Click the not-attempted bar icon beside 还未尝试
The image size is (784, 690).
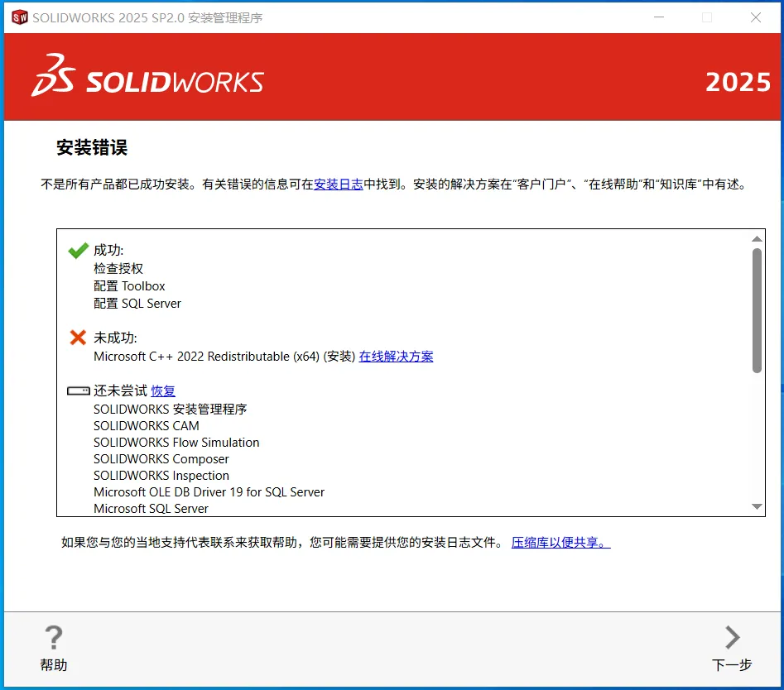pyautogui.click(x=79, y=391)
